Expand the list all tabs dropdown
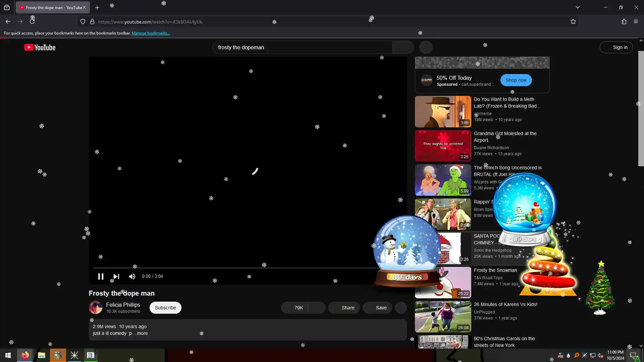 point(577,7)
